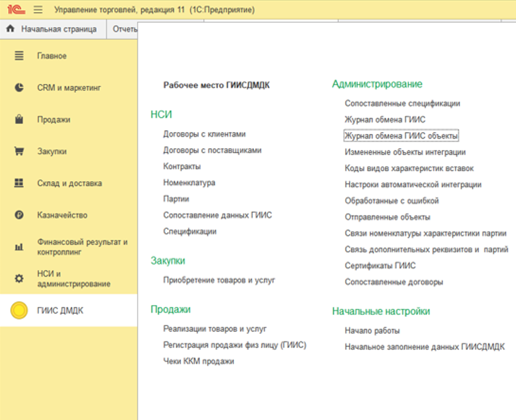Select the Финансовый результат bar chart icon
This screenshot has width=516, height=420.
coord(19,247)
